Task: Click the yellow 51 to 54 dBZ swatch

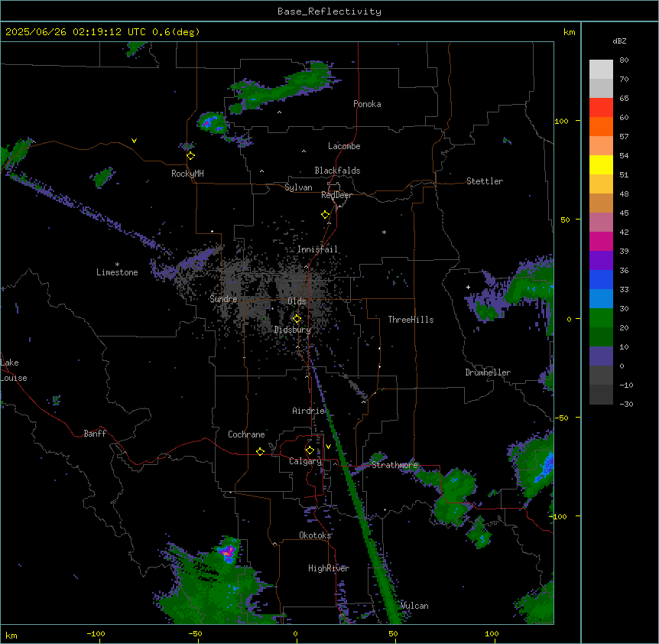Action: click(x=601, y=164)
